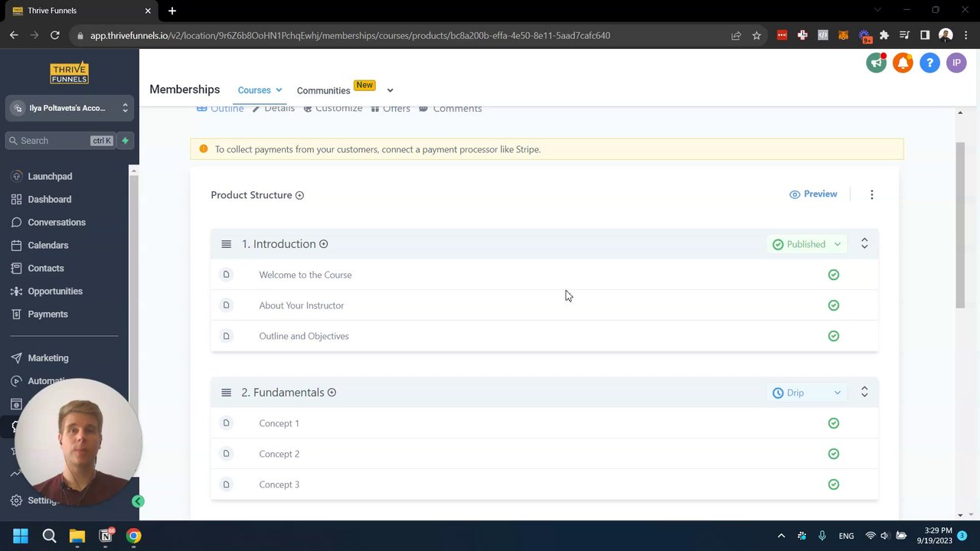The width and height of the screenshot is (980, 551).
Task: Add a lesson to the Fundamentals section
Action: (332, 393)
